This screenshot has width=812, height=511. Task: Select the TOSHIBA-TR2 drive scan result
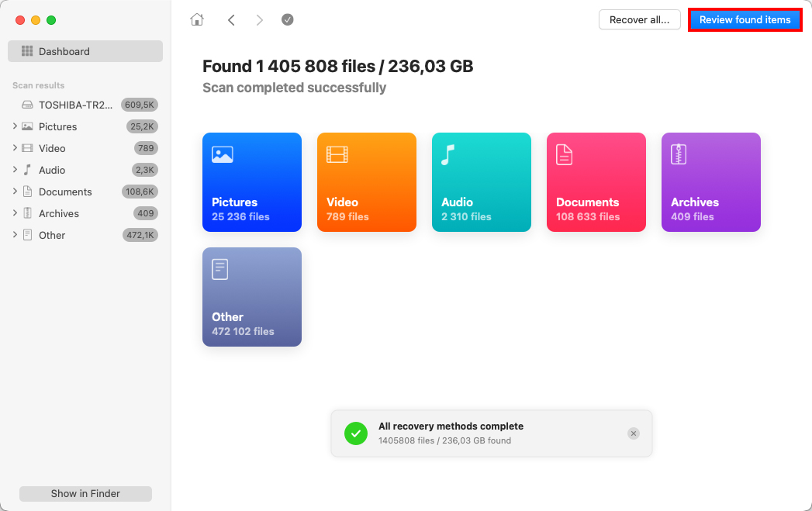pyautogui.click(x=75, y=105)
